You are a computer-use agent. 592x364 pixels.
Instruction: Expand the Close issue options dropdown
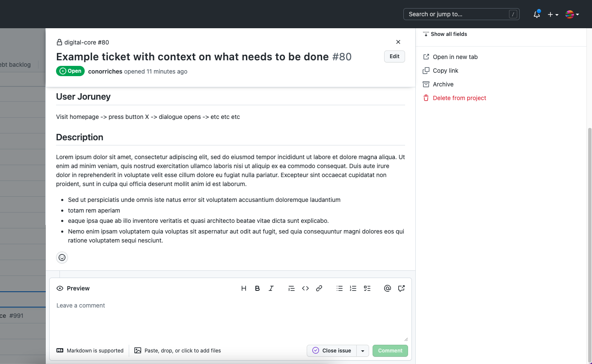point(363,351)
